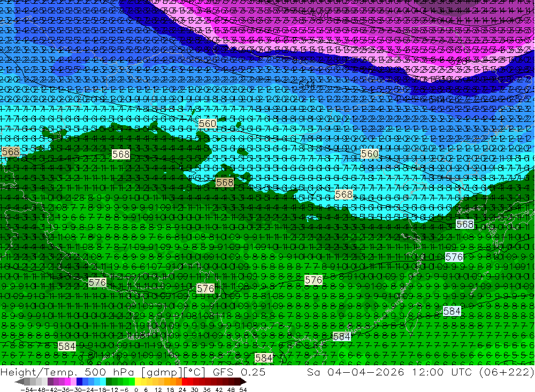Click the 560 contour label nearest top center
Image resolution: width=535 pixels, height=392 pixels.
[x=208, y=124]
